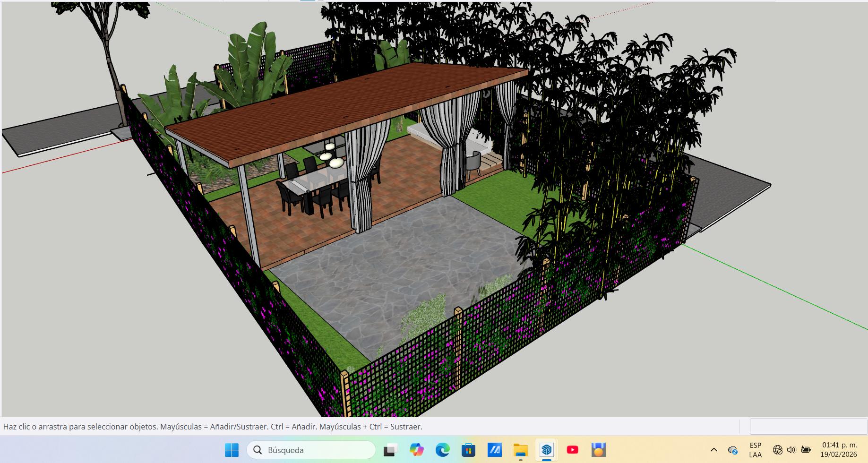
Task: Click the blue slanted-A app icon
Action: (494, 450)
